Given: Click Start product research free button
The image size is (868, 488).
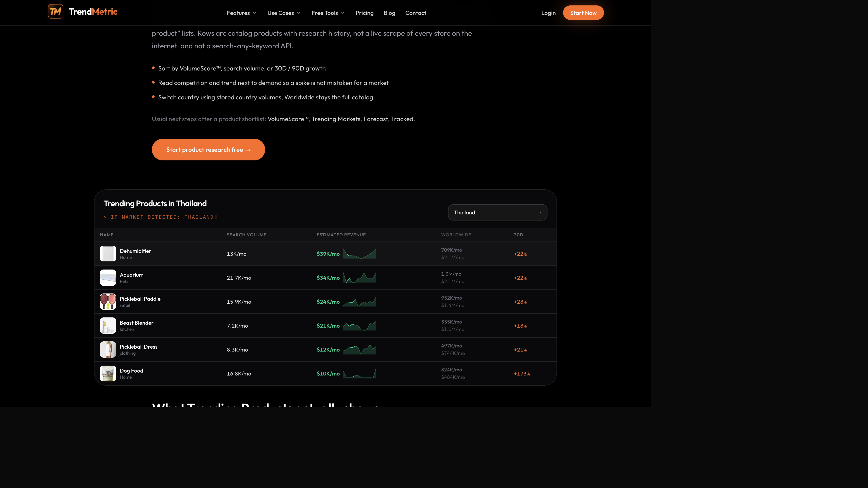Looking at the screenshot, I should [x=208, y=150].
